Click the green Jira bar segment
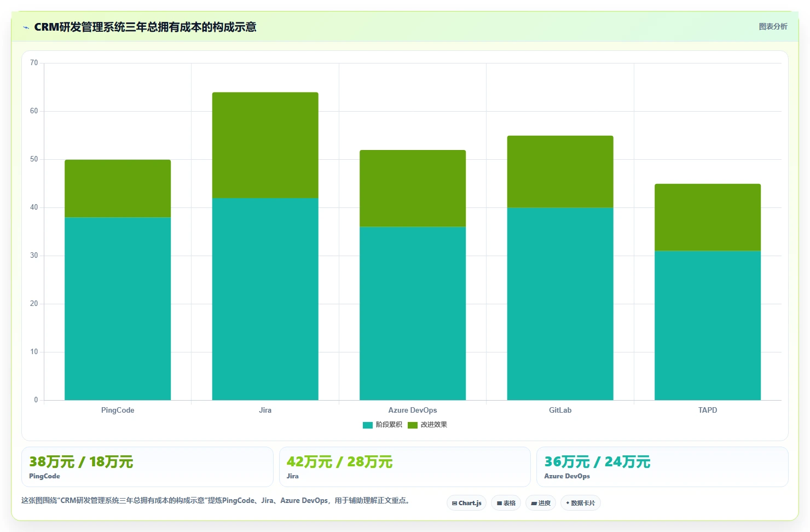The width and height of the screenshot is (810, 532). pyautogui.click(x=265, y=145)
